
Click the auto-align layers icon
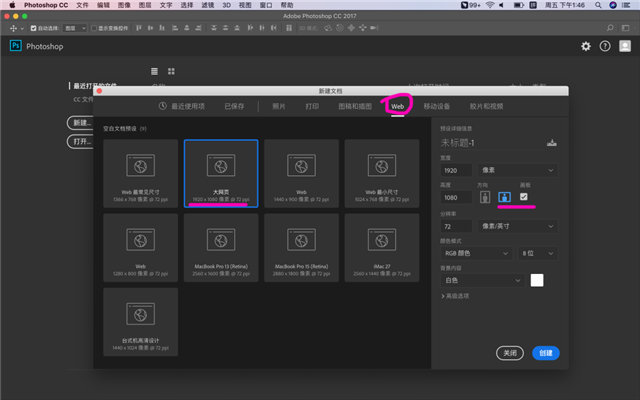click(x=289, y=28)
